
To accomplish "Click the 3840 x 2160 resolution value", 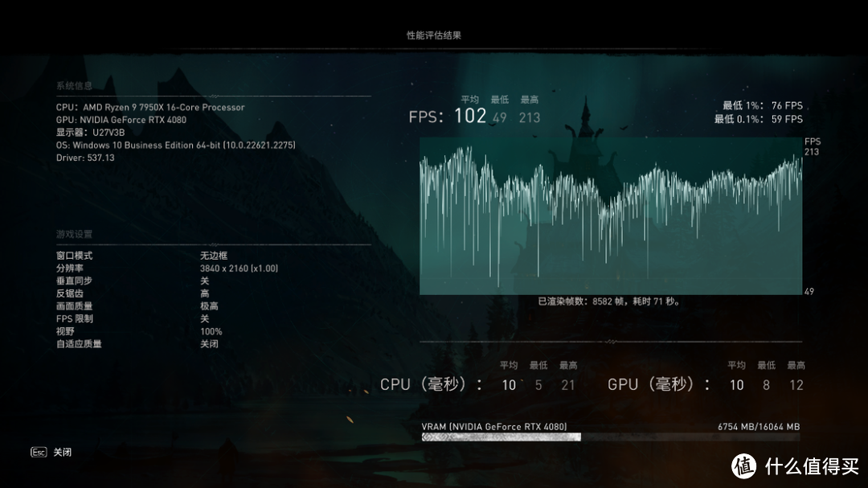I will pyautogui.click(x=240, y=268).
